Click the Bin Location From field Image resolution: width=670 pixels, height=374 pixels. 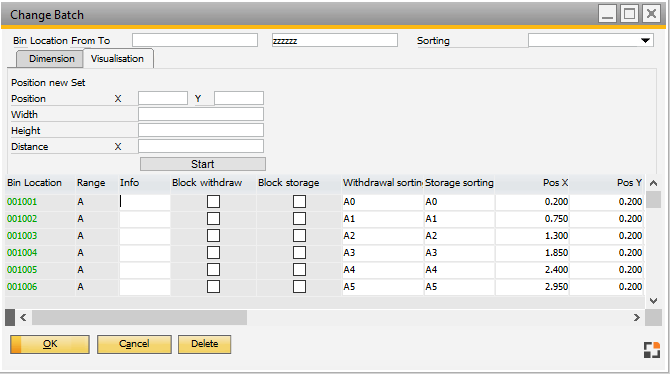click(x=195, y=40)
